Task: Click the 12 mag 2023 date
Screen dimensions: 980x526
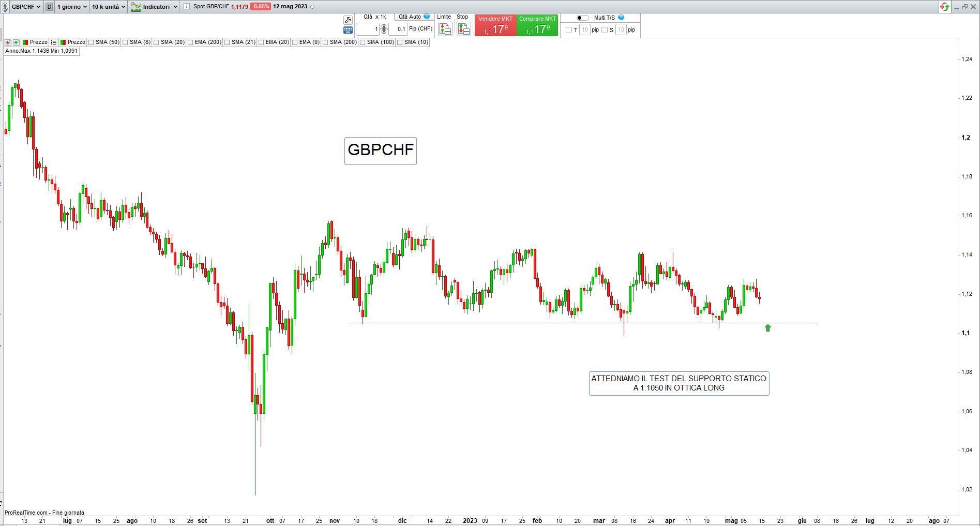Action: (290, 7)
